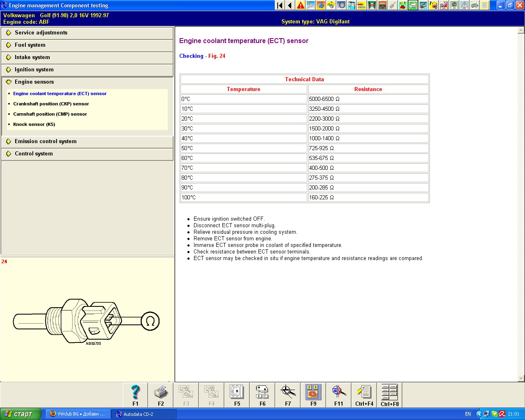This screenshot has width=525, height=420.
Task: Click the previous page arrow icon
Action: point(290,5)
